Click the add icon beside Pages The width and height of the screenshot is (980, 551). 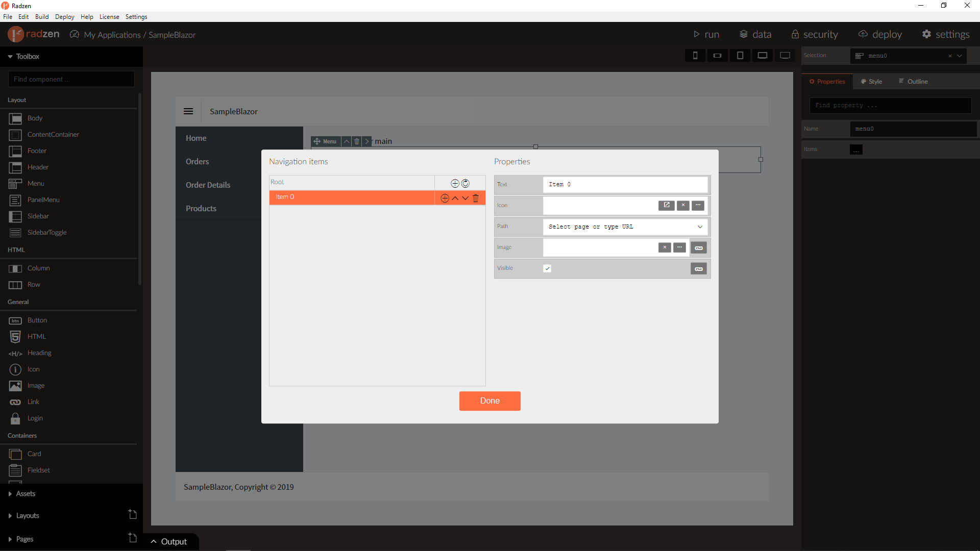coord(133,538)
